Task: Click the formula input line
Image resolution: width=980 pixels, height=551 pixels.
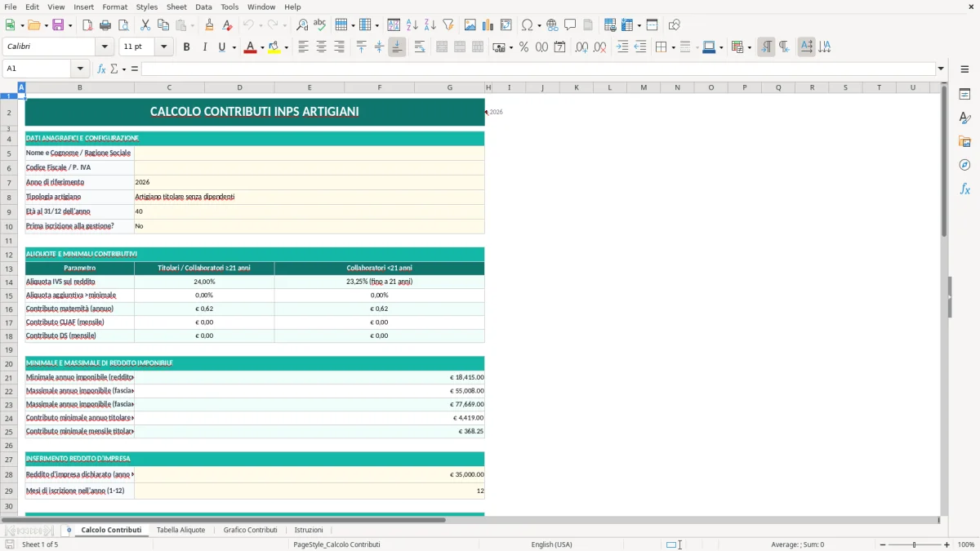Action: click(x=538, y=69)
